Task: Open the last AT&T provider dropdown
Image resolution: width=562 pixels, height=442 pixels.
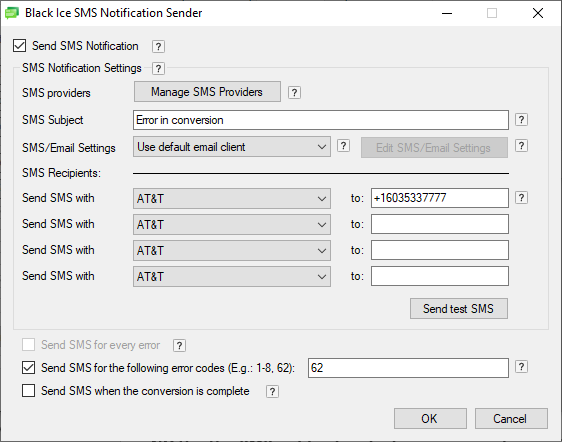Action: click(x=232, y=276)
